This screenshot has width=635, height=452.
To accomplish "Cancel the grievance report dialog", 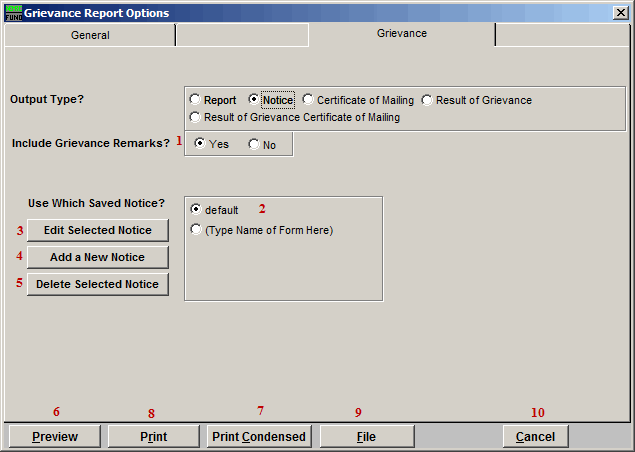I will [x=535, y=437].
